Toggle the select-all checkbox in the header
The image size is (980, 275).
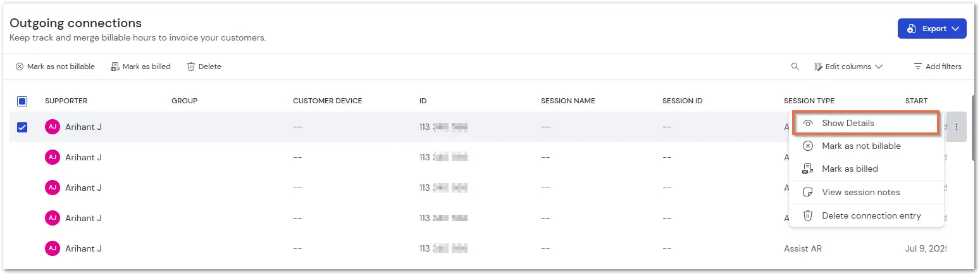coord(22,101)
